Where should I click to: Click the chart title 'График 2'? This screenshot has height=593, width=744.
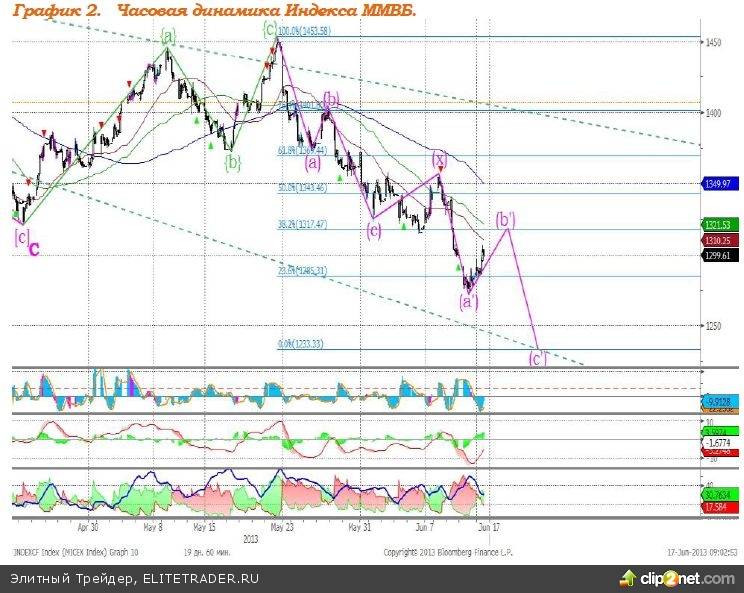(x=58, y=10)
